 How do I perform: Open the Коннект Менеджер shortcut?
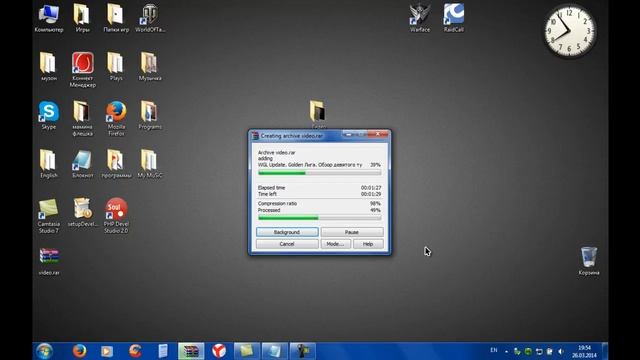pyautogui.click(x=83, y=70)
